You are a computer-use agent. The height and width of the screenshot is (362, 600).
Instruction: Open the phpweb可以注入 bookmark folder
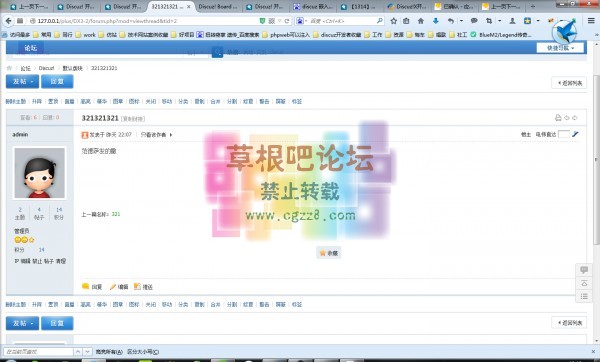[286, 35]
